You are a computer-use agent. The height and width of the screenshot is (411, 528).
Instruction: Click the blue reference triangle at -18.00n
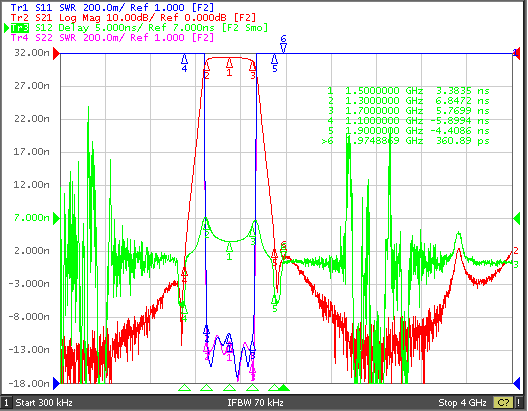point(57,383)
